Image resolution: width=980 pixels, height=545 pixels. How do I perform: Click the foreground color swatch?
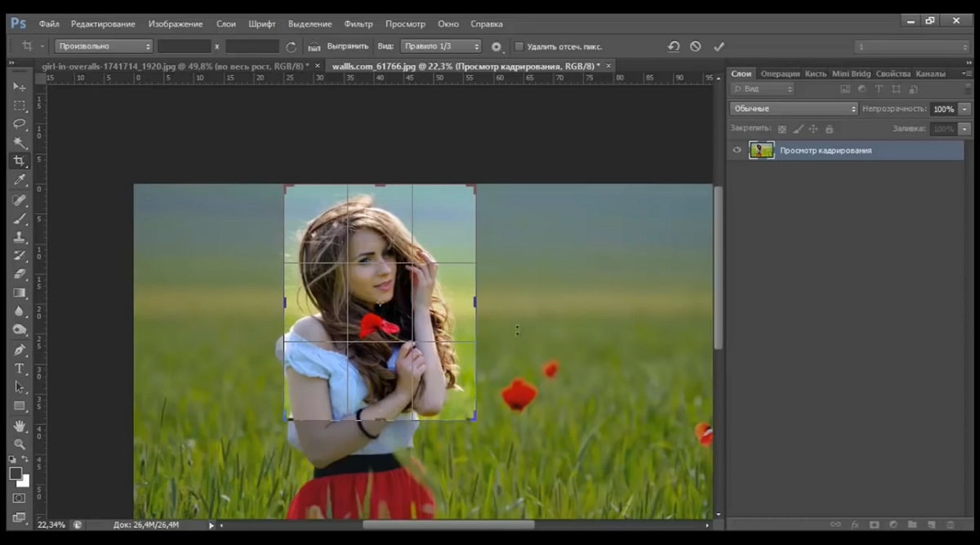(x=16, y=473)
